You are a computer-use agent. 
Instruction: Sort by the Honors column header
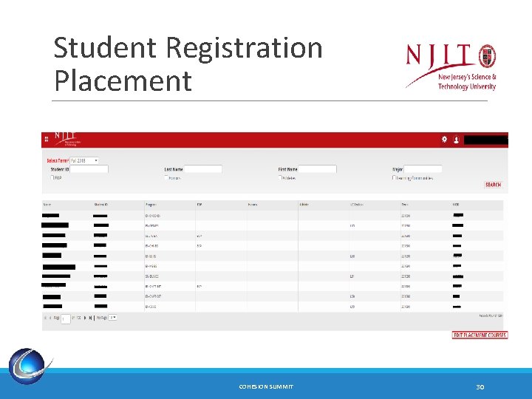(253, 205)
